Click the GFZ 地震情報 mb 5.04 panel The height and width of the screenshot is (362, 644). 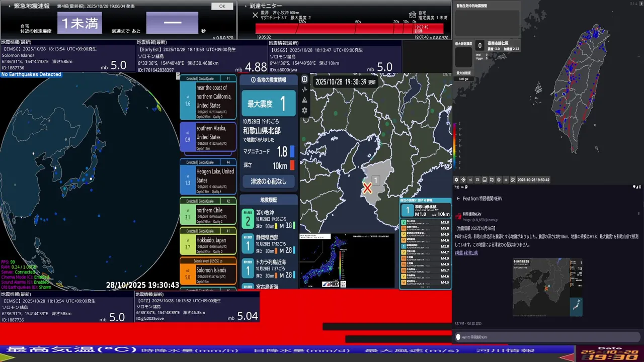(197, 307)
